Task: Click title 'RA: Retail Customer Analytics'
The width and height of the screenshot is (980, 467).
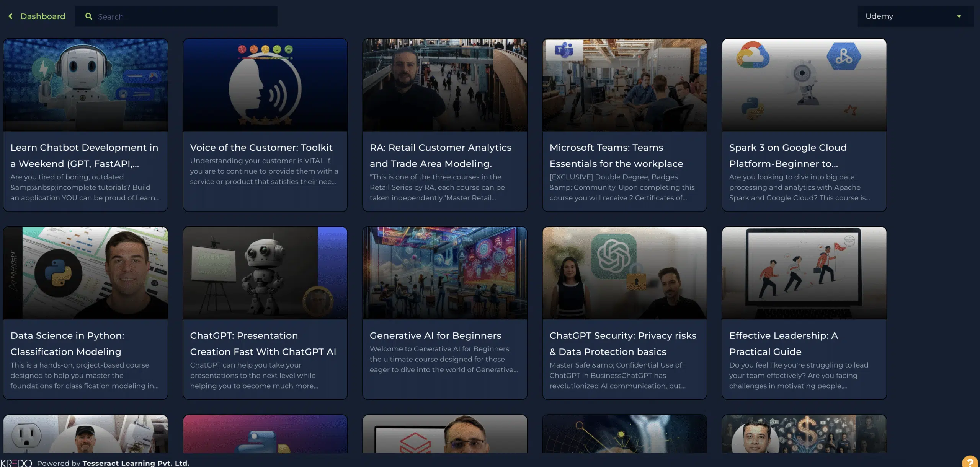Action: (x=441, y=156)
